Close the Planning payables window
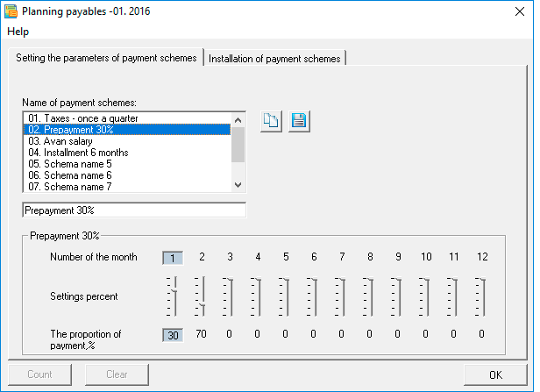Image resolution: width=540 pixels, height=392 pixels. coord(520,11)
